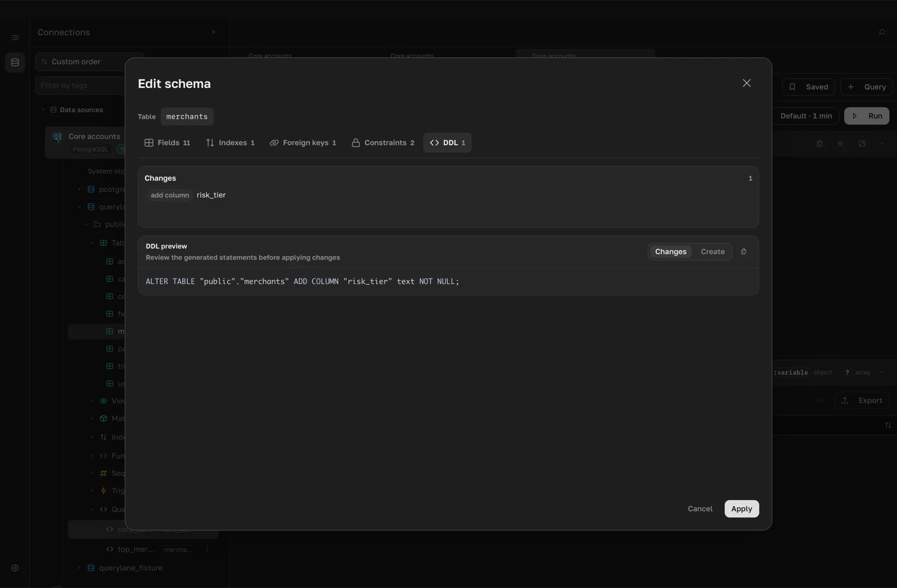Open the database connections sidebar icon
Screen dimensions: 897x588
pos(15,62)
